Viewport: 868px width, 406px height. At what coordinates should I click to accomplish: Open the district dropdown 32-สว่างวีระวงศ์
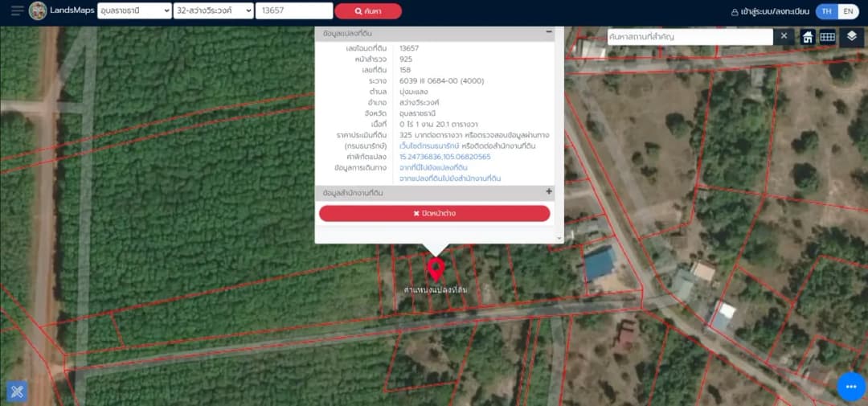pos(214,10)
